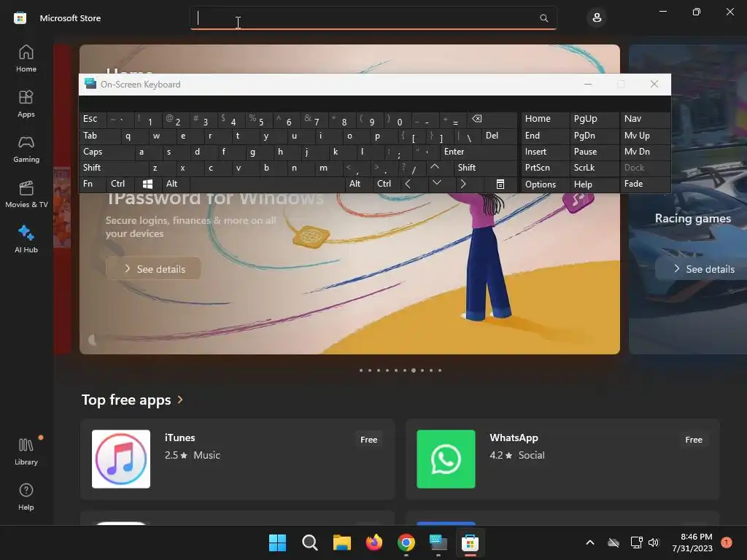Image resolution: width=747 pixels, height=560 pixels.
Task: Launch Firefox from taskbar
Action: 374,542
